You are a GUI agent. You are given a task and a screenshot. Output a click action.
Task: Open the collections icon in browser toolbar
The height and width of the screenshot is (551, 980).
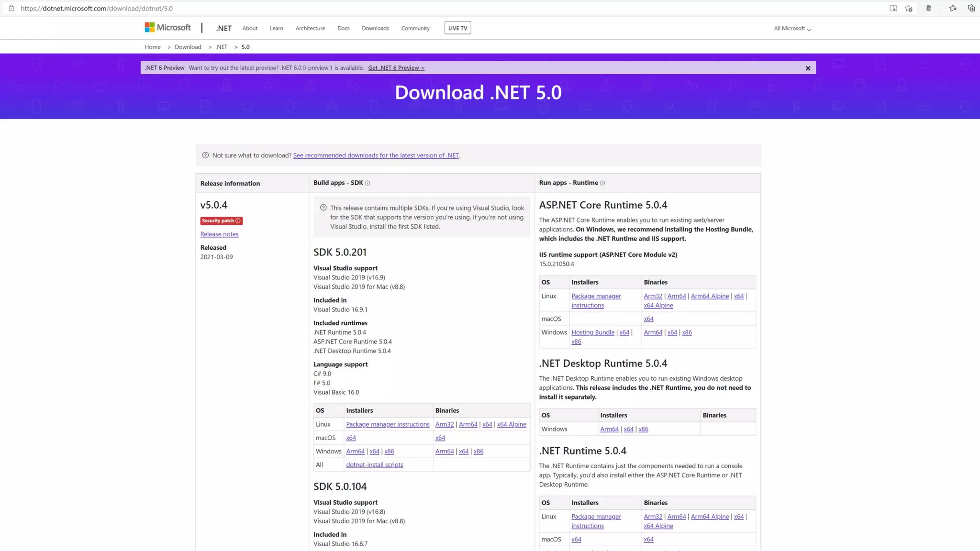pyautogui.click(x=971, y=8)
